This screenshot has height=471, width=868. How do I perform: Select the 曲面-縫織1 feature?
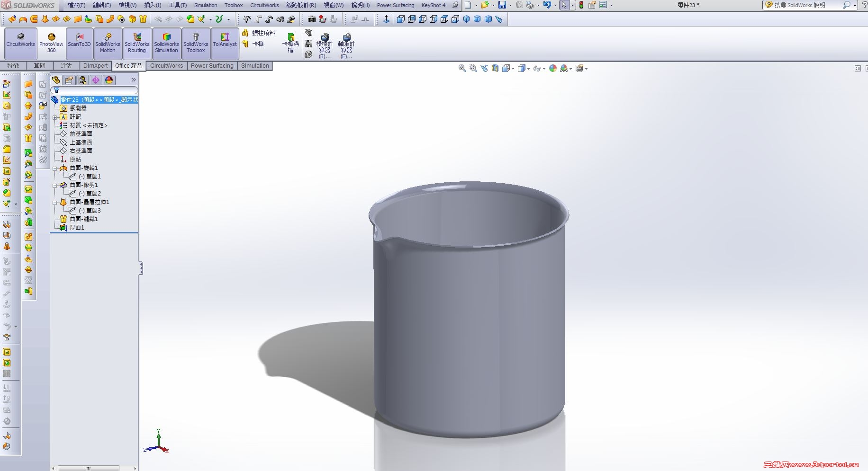84,219
